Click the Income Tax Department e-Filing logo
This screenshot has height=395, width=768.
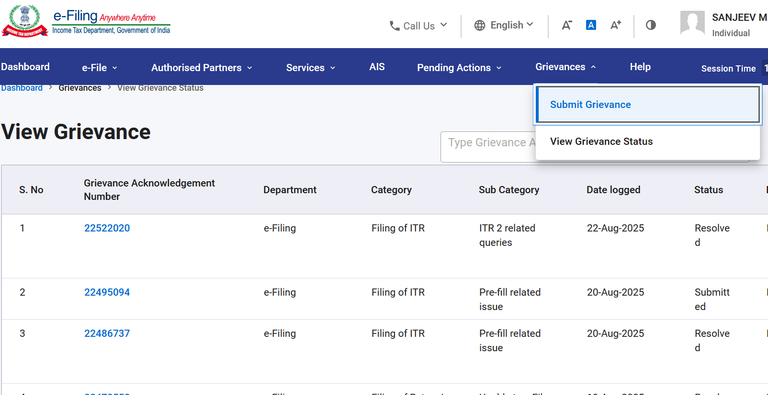click(86, 22)
